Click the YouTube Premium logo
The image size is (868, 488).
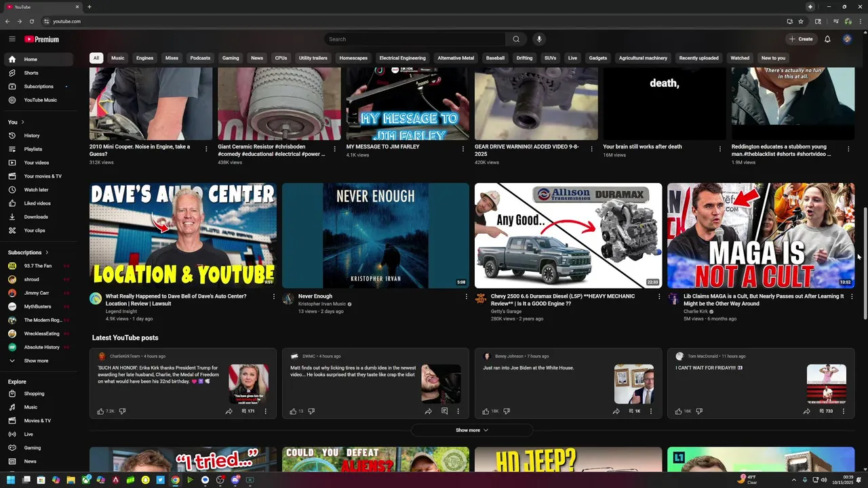[42, 39]
